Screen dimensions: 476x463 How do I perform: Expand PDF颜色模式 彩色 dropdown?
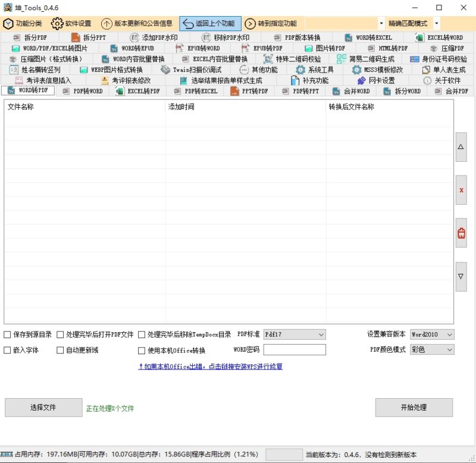click(432, 349)
